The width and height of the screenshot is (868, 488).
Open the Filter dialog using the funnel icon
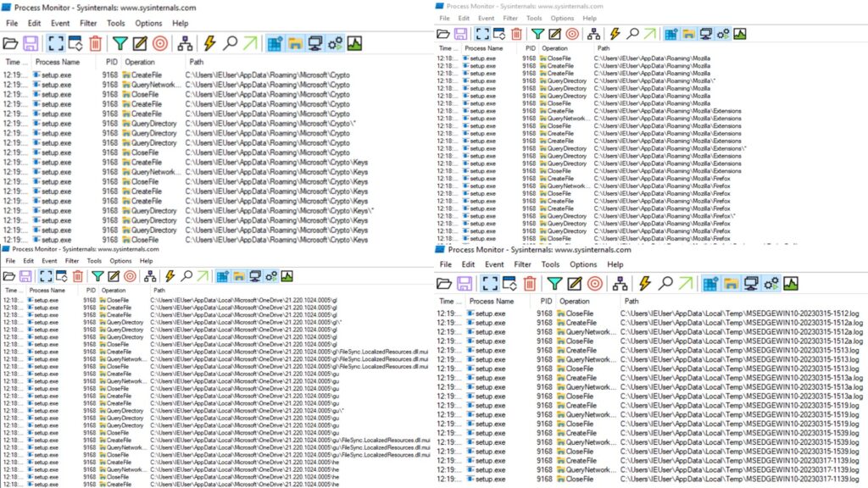coord(120,42)
